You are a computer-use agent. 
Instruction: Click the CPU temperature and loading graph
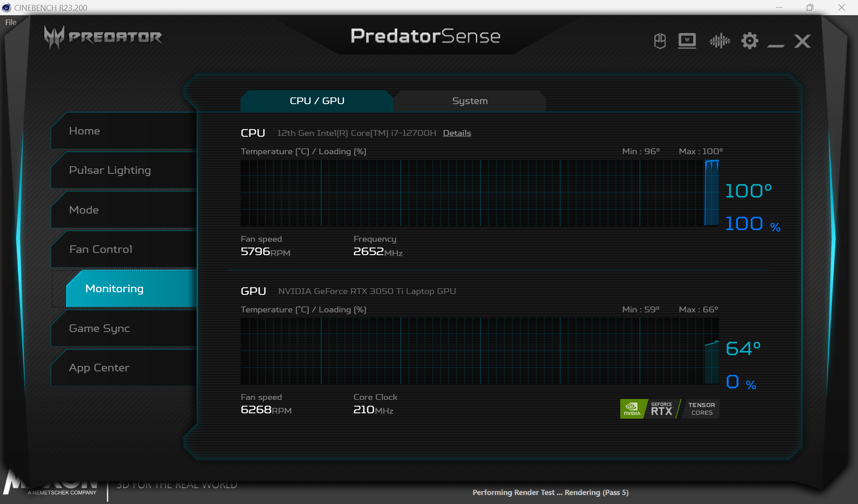479,193
